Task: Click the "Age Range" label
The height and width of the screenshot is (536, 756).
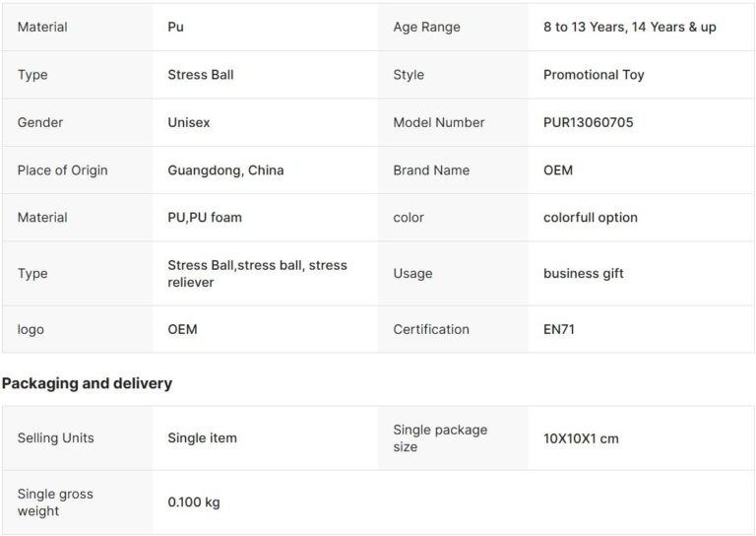Action: pyautogui.click(x=426, y=27)
